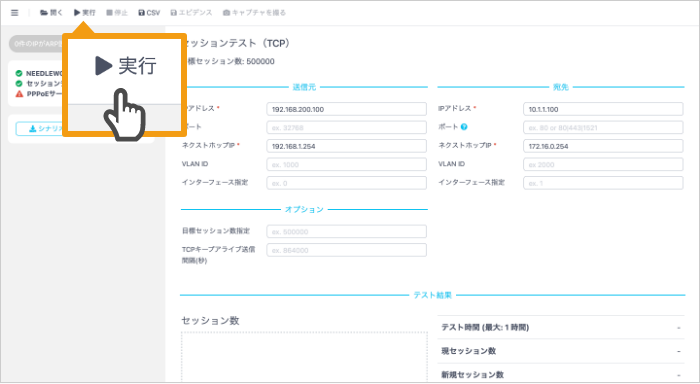
Task: Focus source ポート field ex. 32768
Action: [346, 128]
